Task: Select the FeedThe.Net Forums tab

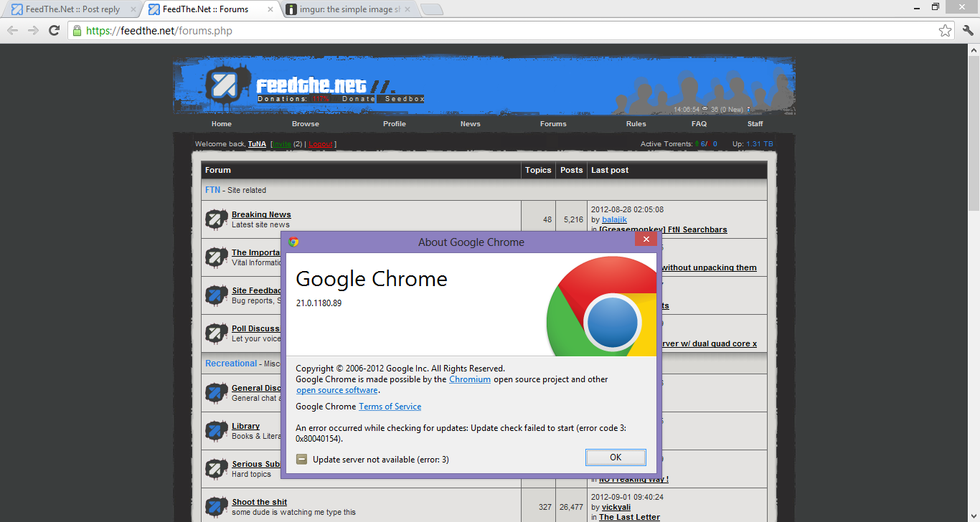Action: pos(205,9)
